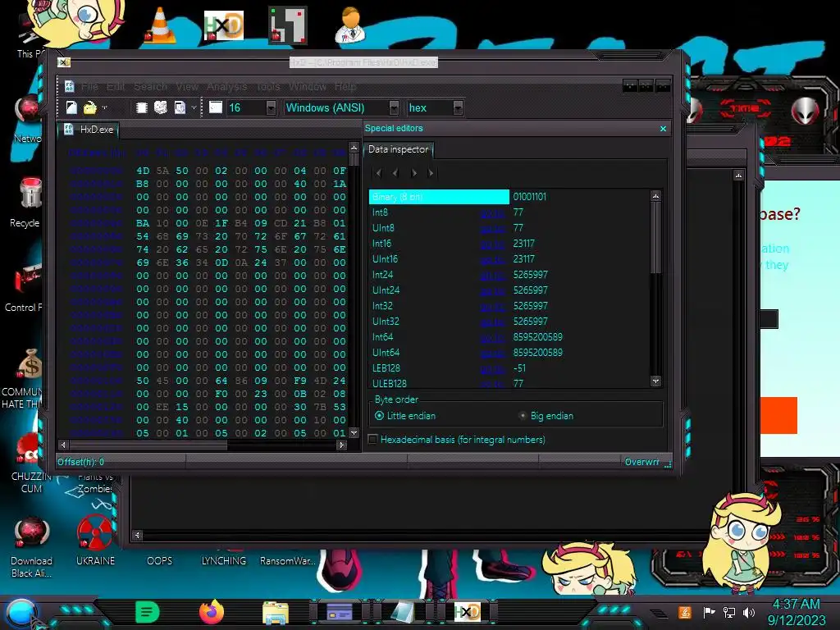
Task: Click the Offset(h): 0 status entry
Action: pyautogui.click(x=81, y=462)
